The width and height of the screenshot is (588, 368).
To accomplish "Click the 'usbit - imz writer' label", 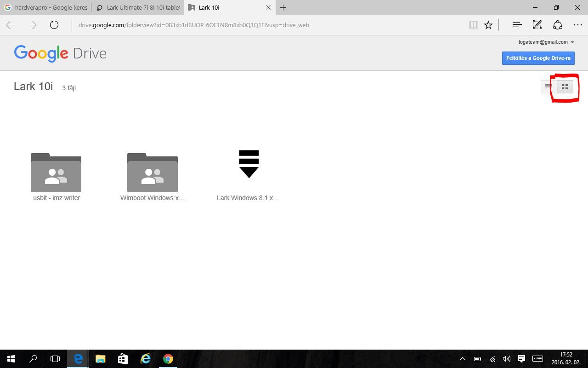I will coord(57,198).
